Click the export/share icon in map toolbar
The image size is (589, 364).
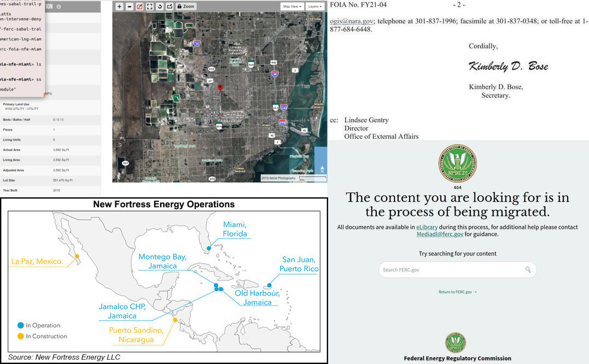[170, 7]
